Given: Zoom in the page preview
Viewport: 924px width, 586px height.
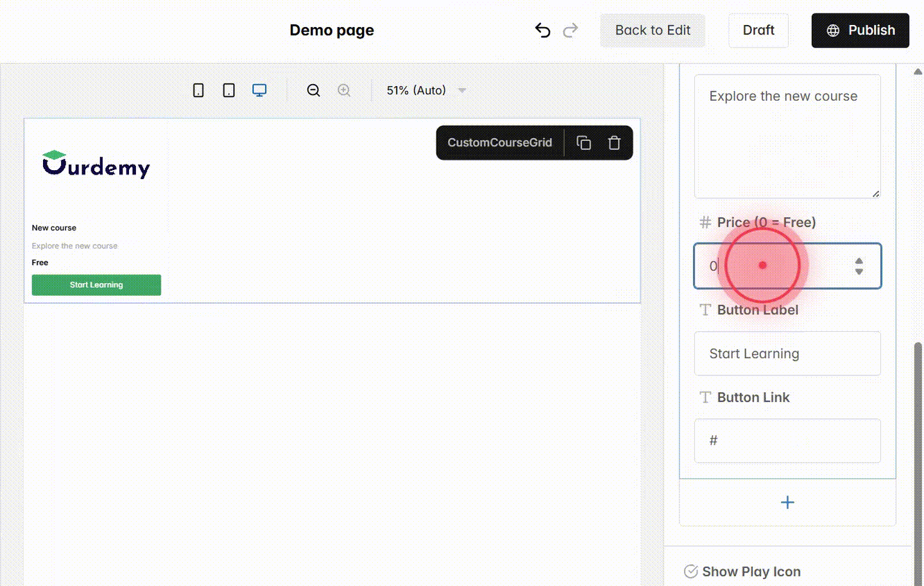Looking at the screenshot, I should (x=344, y=90).
